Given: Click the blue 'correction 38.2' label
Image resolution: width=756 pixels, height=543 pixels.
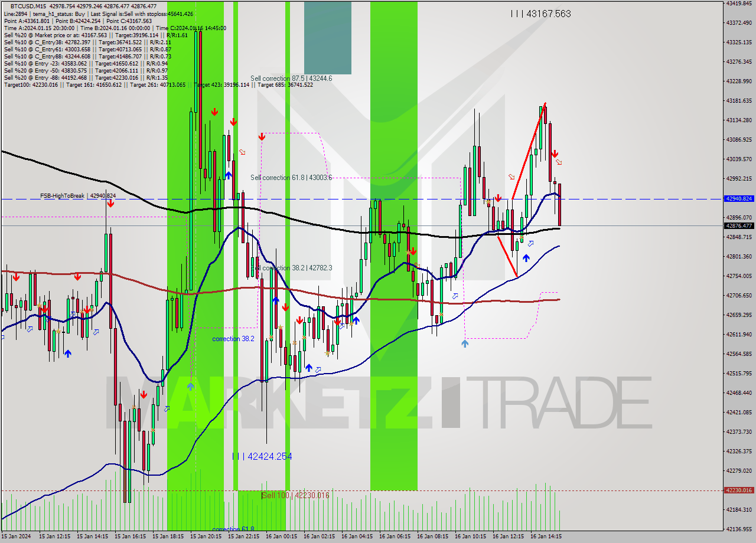Looking at the screenshot, I should [233, 339].
